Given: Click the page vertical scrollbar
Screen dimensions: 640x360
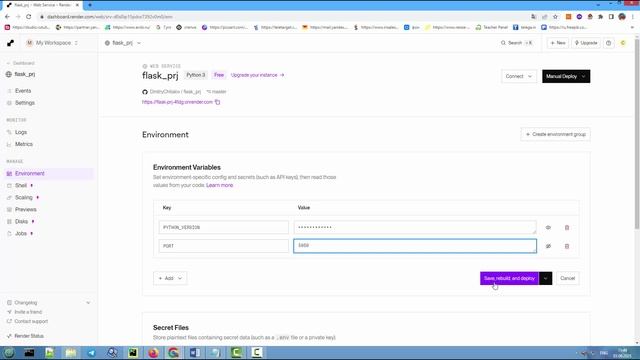Looking at the screenshot, I should click(637, 133).
